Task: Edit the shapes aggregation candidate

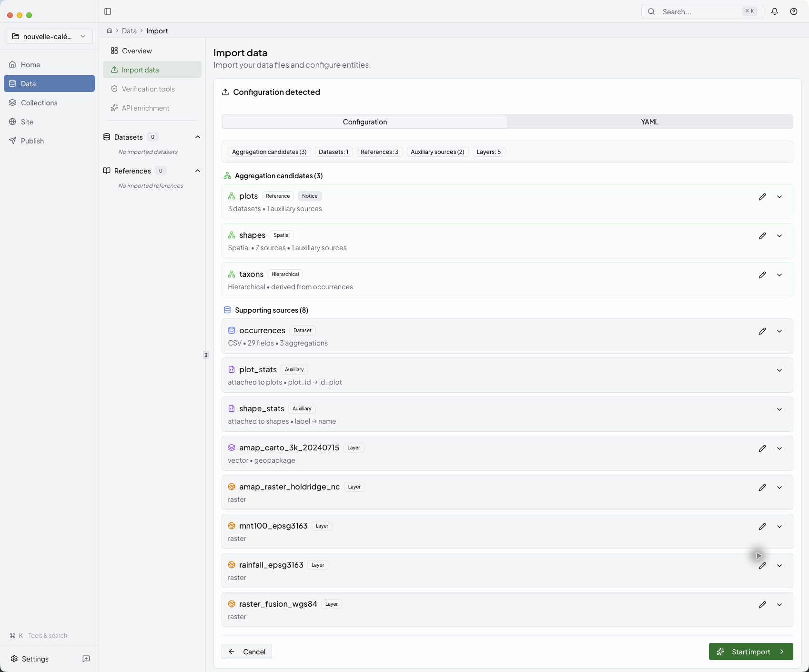Action: coord(762,236)
